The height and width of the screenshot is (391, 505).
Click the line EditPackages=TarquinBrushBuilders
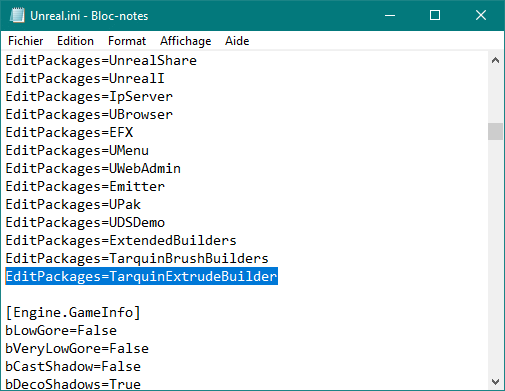137,259
